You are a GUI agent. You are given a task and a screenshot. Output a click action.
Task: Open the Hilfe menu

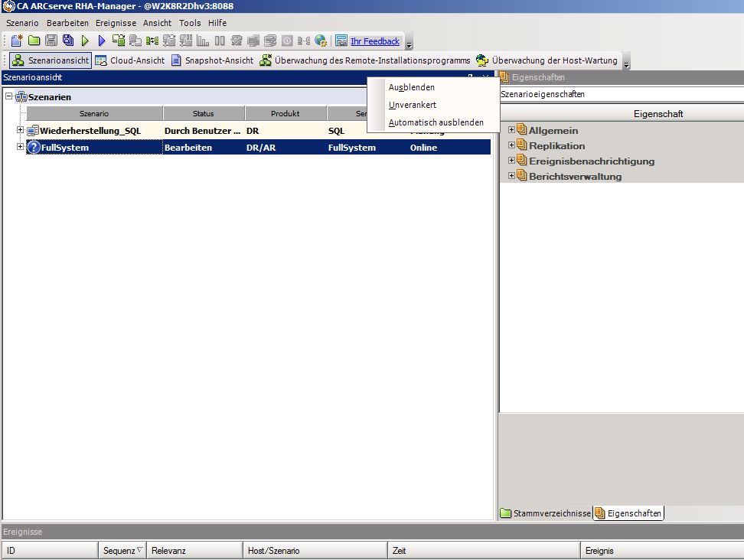tap(217, 23)
